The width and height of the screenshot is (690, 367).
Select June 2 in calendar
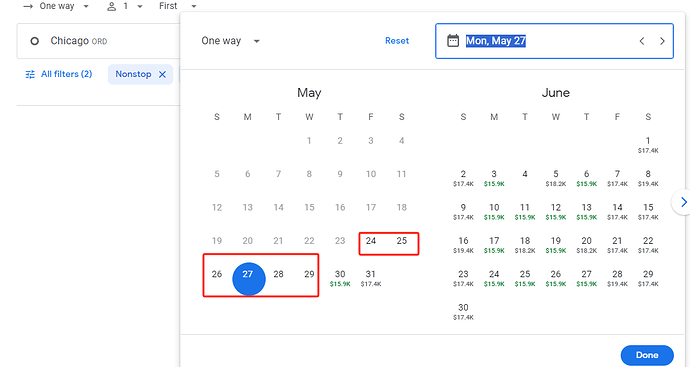(463, 178)
